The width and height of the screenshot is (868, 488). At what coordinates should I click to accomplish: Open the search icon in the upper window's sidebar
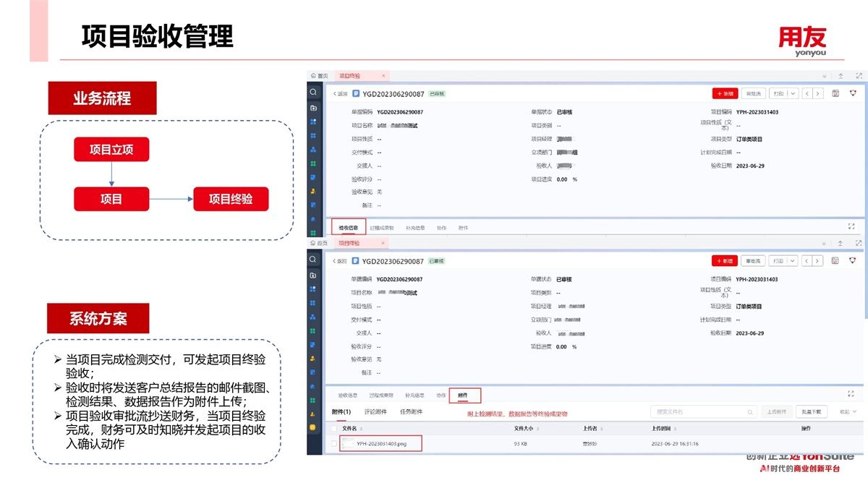(x=313, y=93)
